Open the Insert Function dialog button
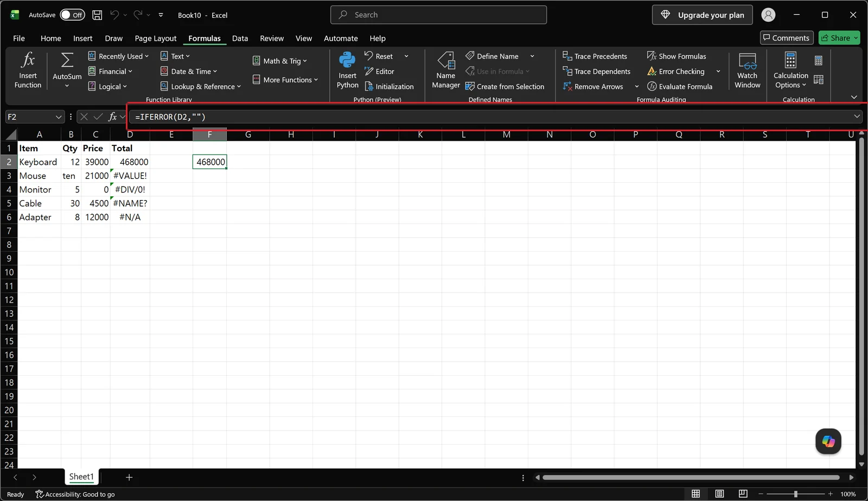868x501 pixels. tap(28, 70)
